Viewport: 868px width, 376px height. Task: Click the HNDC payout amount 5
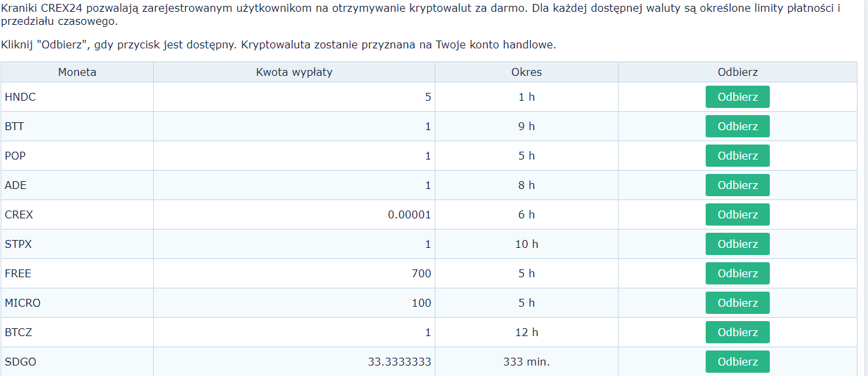[428, 97]
